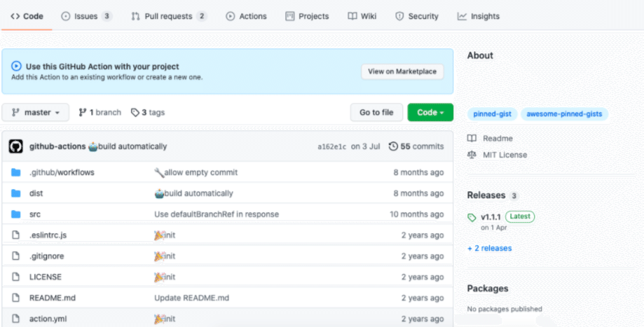
Task: Open the Code tab
Action: point(27,16)
